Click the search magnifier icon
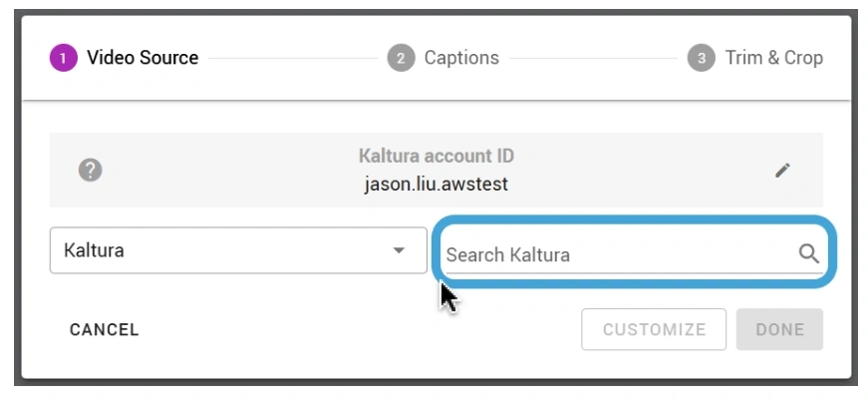Image resolution: width=868 pixels, height=400 pixels. click(x=808, y=254)
